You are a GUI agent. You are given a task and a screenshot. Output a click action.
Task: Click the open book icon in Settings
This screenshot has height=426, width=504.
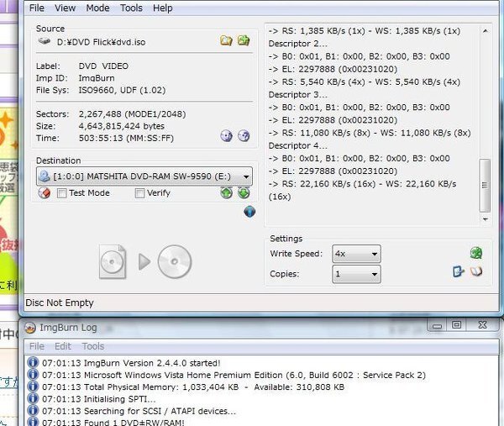pos(476,271)
